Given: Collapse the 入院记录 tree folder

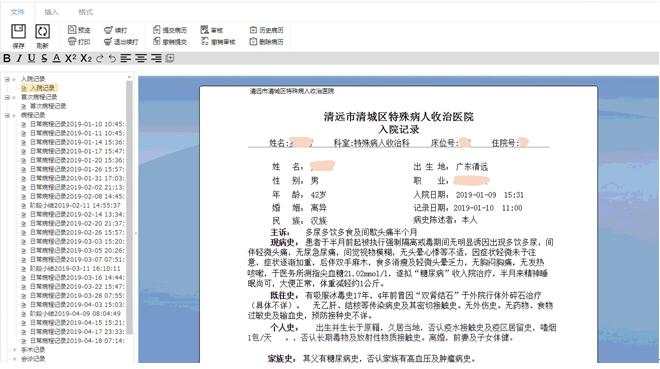Looking at the screenshot, I should point(7,79).
